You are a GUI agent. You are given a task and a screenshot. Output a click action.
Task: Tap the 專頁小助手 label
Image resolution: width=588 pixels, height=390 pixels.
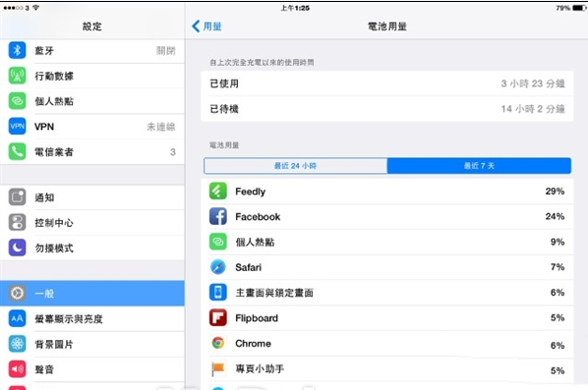click(260, 369)
